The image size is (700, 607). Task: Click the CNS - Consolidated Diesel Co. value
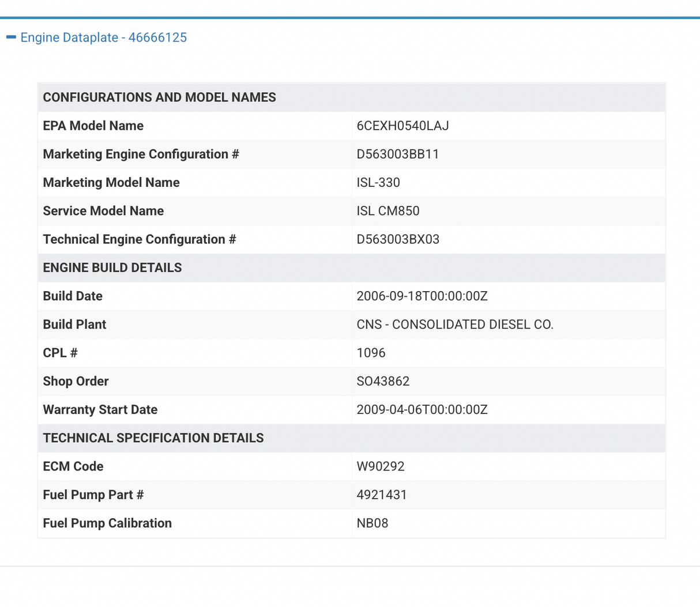[454, 325]
